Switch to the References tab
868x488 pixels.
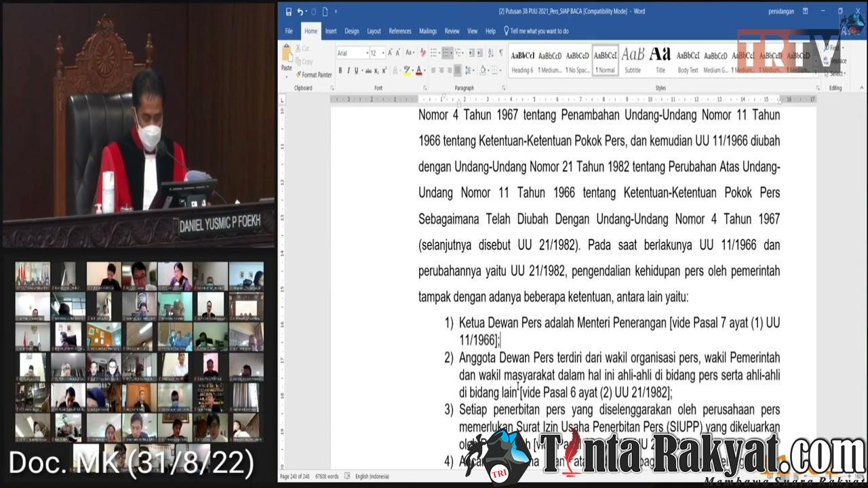tap(400, 31)
